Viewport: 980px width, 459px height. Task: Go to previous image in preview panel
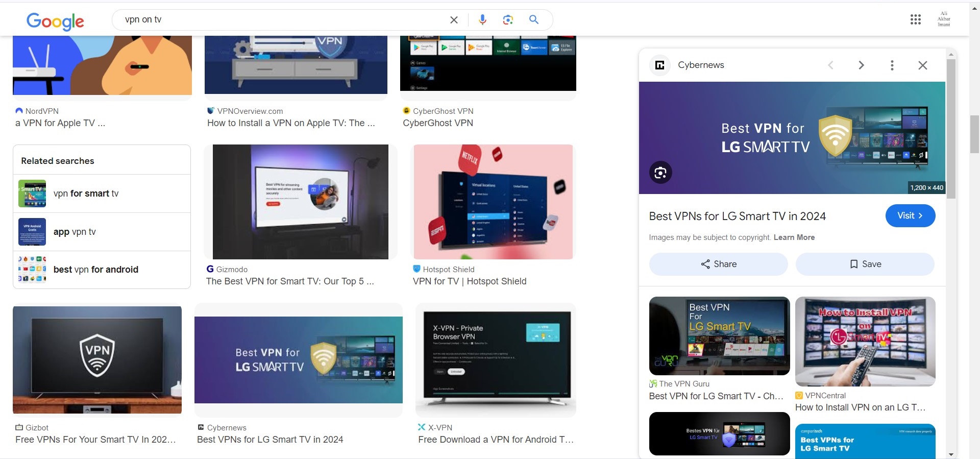point(830,65)
